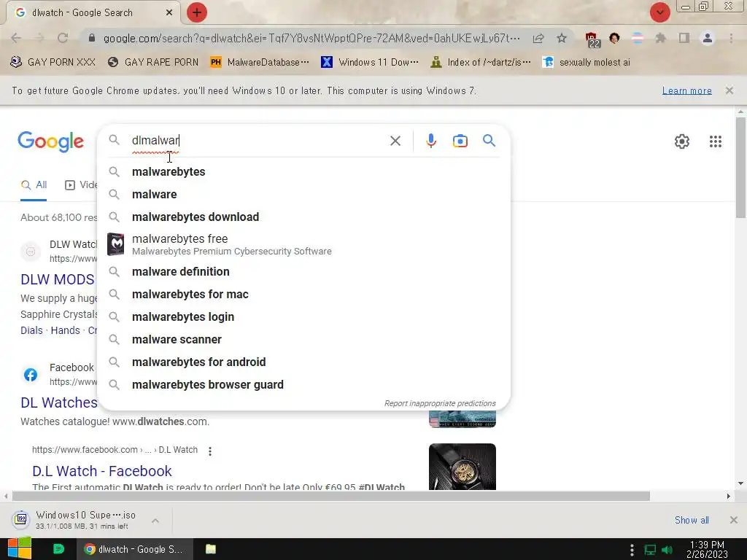The width and height of the screenshot is (747, 560).
Task: Open the taskbar clock showing 1:39 PM
Action: 707,549
